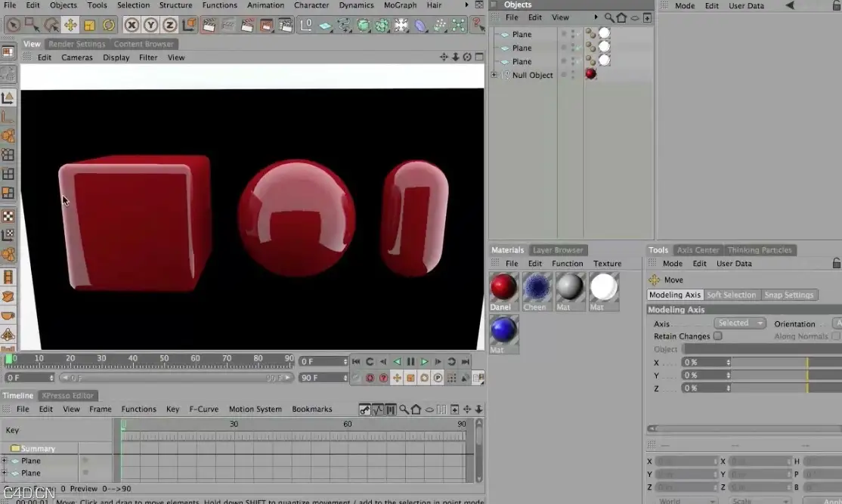Switch timeline to F-Curve mode icon
This screenshot has width=842, height=504.
[378, 410]
